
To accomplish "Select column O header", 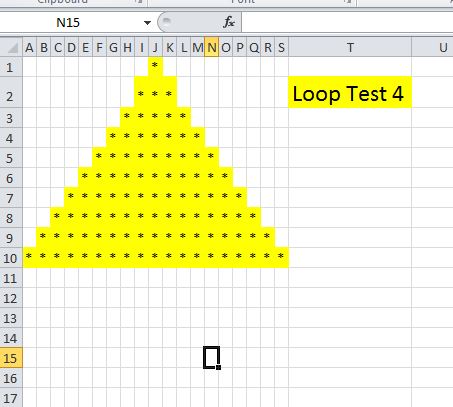I will [x=225, y=48].
